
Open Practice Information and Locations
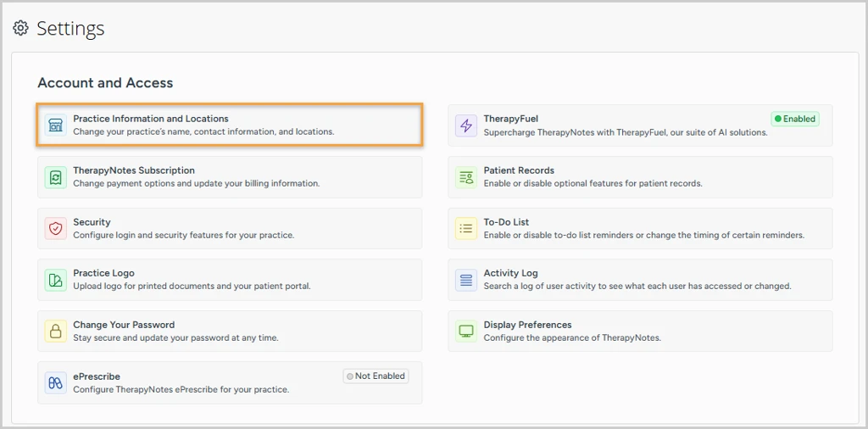(x=230, y=125)
